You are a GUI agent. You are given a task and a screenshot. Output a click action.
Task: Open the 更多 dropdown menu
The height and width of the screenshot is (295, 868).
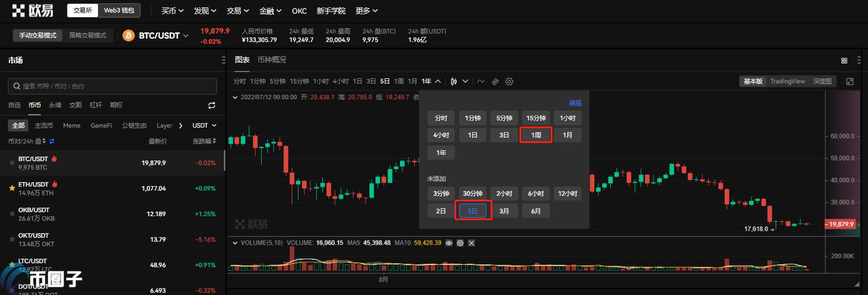(x=367, y=11)
